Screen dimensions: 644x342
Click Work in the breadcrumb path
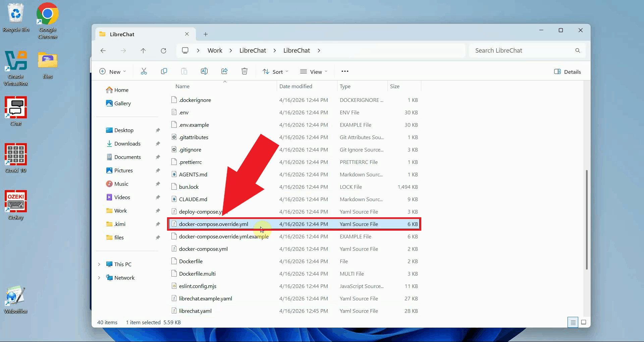click(x=215, y=51)
